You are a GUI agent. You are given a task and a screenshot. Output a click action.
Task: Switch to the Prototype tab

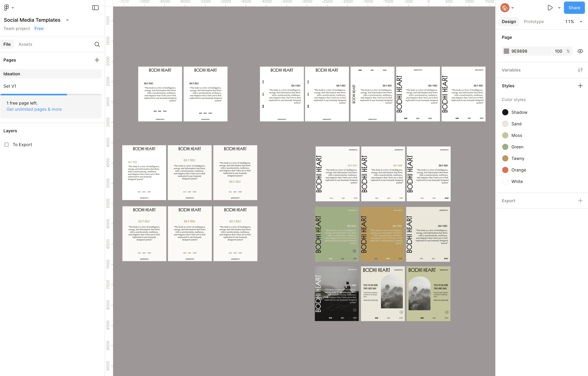(x=534, y=22)
